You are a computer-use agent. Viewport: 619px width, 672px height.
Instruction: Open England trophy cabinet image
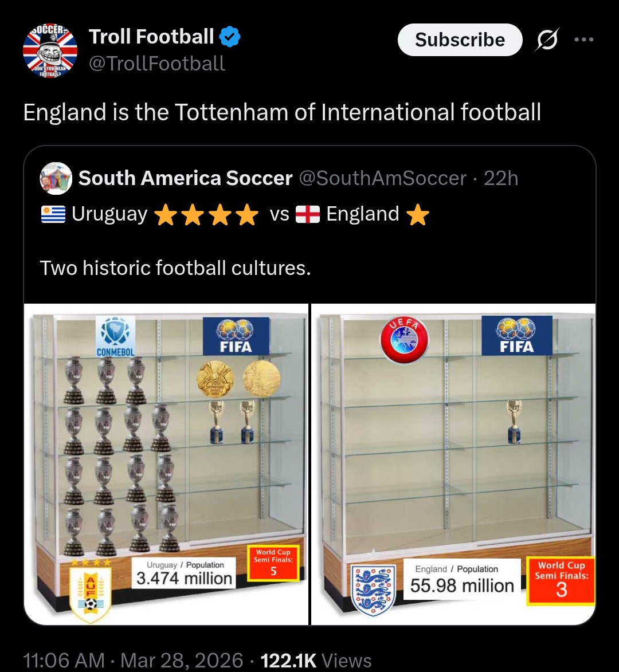[x=453, y=464]
